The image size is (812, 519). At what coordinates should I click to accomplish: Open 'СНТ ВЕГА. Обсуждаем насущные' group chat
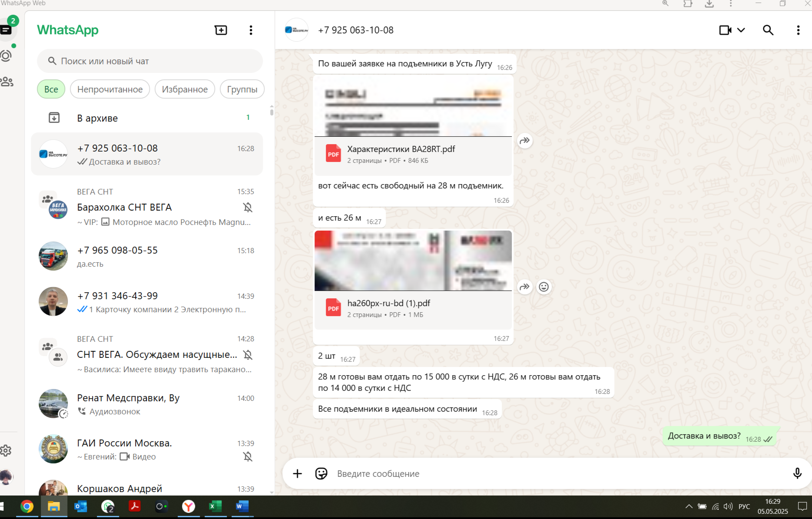point(147,355)
